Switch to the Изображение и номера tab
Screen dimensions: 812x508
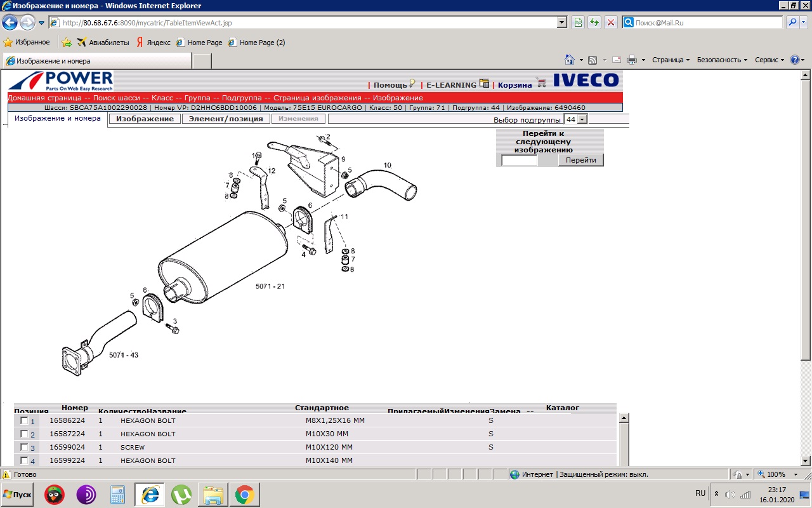tap(57, 119)
